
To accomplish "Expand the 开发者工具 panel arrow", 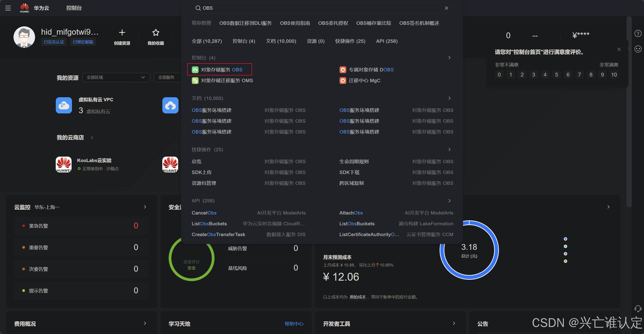I will pyautogui.click(x=454, y=323).
